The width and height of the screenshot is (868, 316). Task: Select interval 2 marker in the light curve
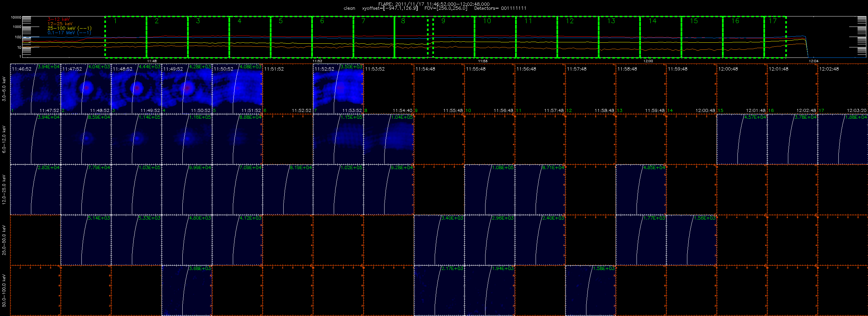(x=157, y=21)
